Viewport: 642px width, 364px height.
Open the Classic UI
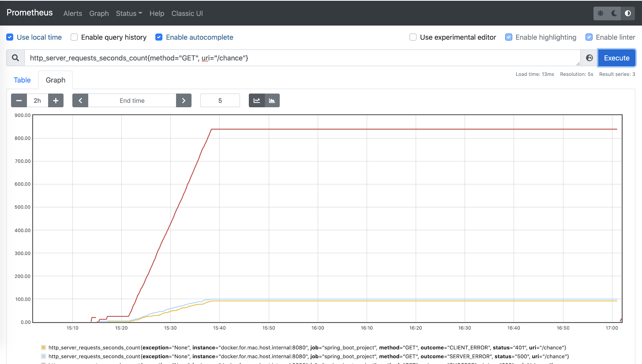click(x=187, y=13)
